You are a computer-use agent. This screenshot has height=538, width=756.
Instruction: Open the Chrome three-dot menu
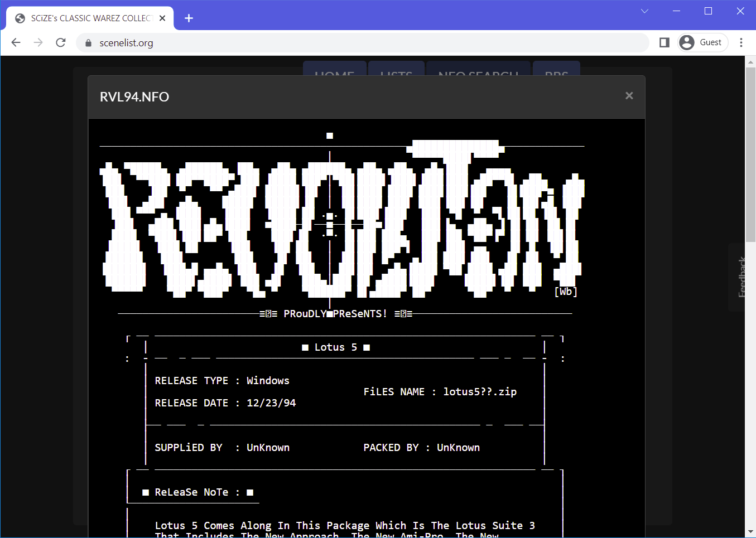(741, 42)
